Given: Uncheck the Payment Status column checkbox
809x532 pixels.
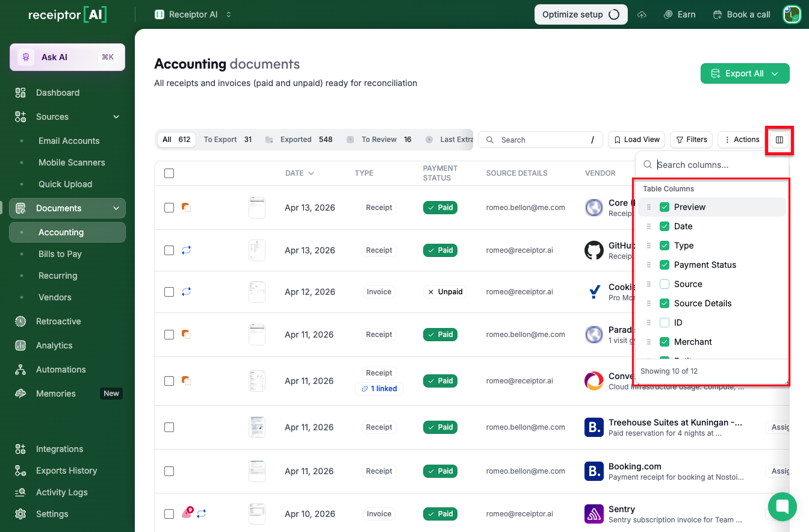Looking at the screenshot, I should [x=665, y=265].
